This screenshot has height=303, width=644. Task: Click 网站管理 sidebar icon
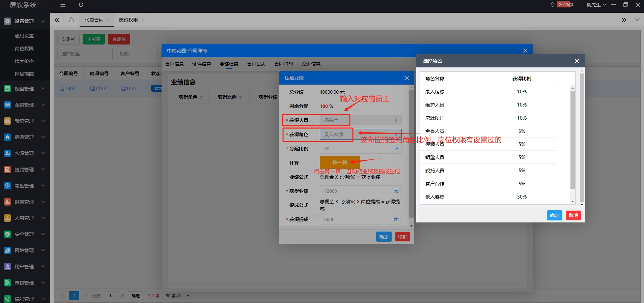[x=7, y=250]
